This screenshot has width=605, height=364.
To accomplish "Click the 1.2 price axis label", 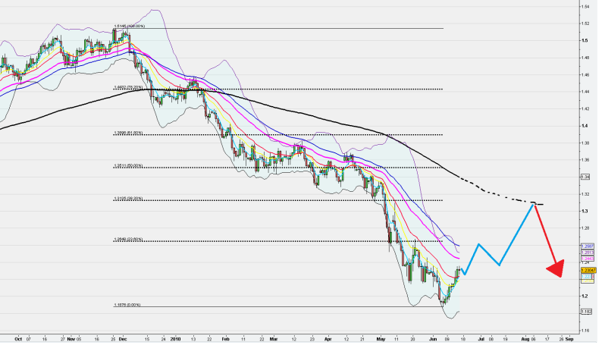I will tap(585, 296).
